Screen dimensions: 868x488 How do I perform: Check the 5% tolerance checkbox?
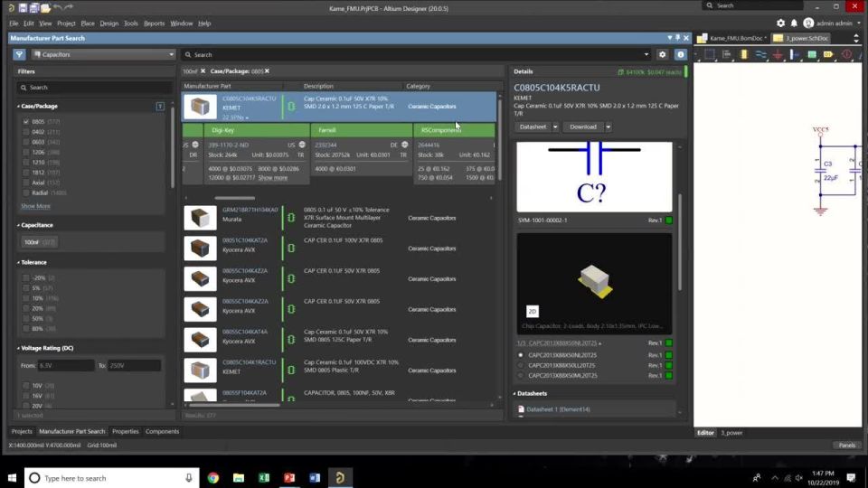[26, 288]
